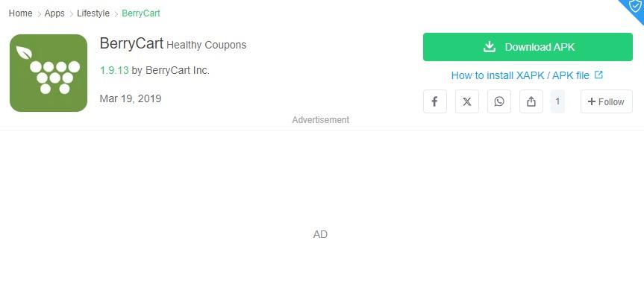Click the download arrow icon in the green button
The image size is (644, 308).
pyautogui.click(x=490, y=47)
